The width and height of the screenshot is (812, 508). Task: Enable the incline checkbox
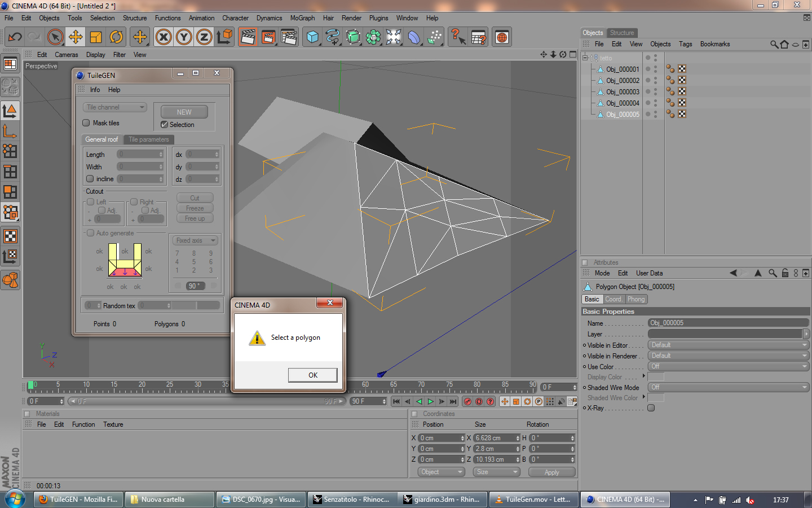pyautogui.click(x=90, y=179)
